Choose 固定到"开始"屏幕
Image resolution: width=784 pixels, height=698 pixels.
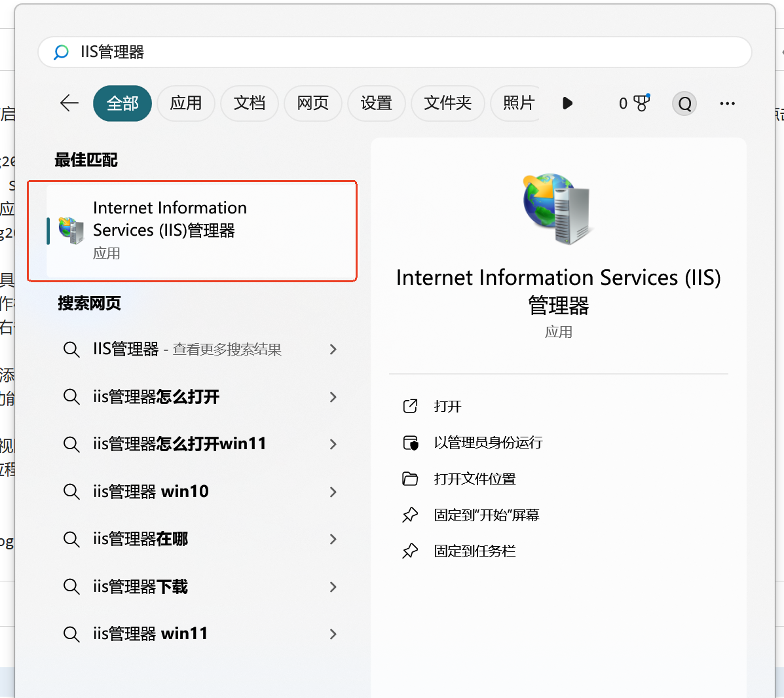tap(487, 515)
